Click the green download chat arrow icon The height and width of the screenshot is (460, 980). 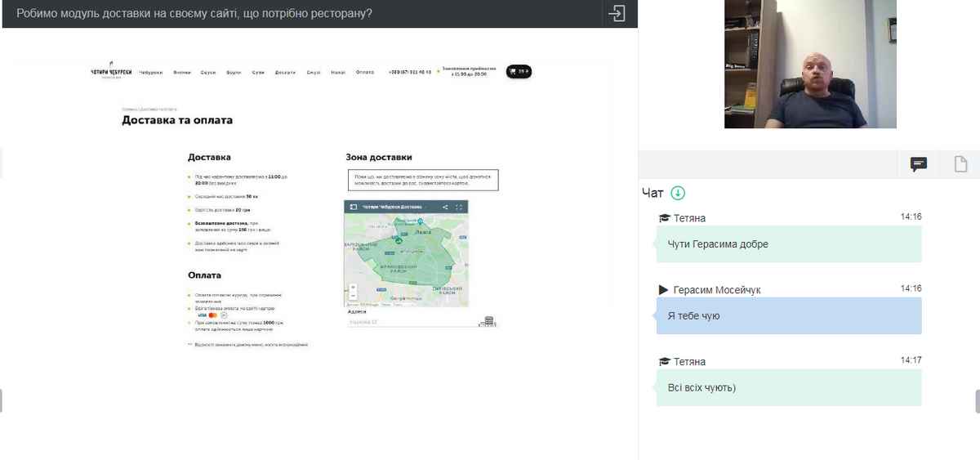[x=678, y=193]
